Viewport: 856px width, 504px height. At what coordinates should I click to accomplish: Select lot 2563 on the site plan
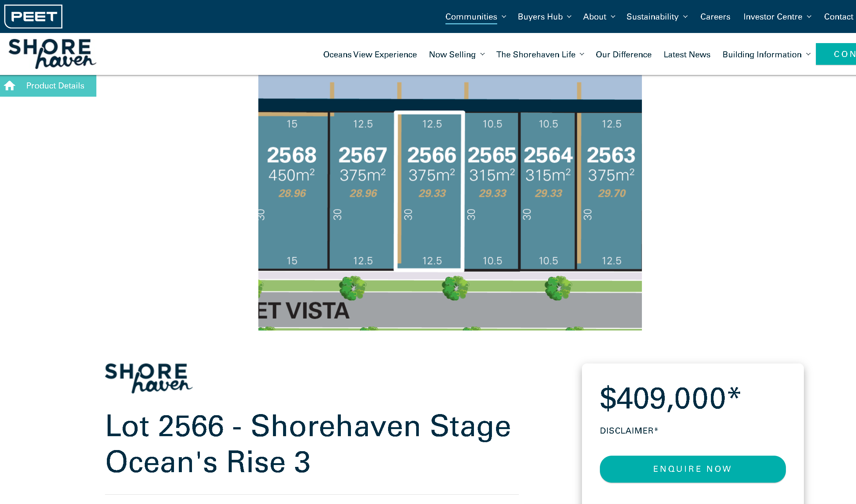pyautogui.click(x=609, y=191)
